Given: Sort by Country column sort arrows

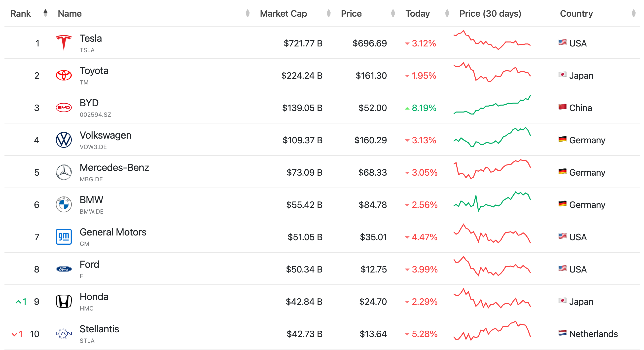Looking at the screenshot, I should (x=634, y=13).
